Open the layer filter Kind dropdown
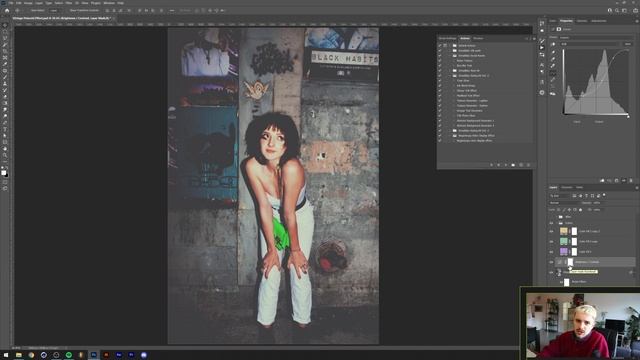 pyautogui.click(x=560, y=196)
